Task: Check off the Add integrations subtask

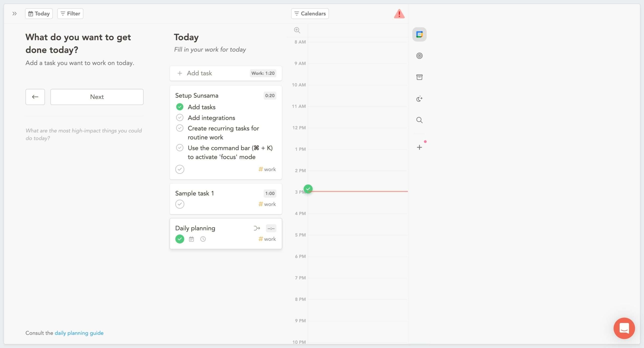Action: (x=180, y=117)
